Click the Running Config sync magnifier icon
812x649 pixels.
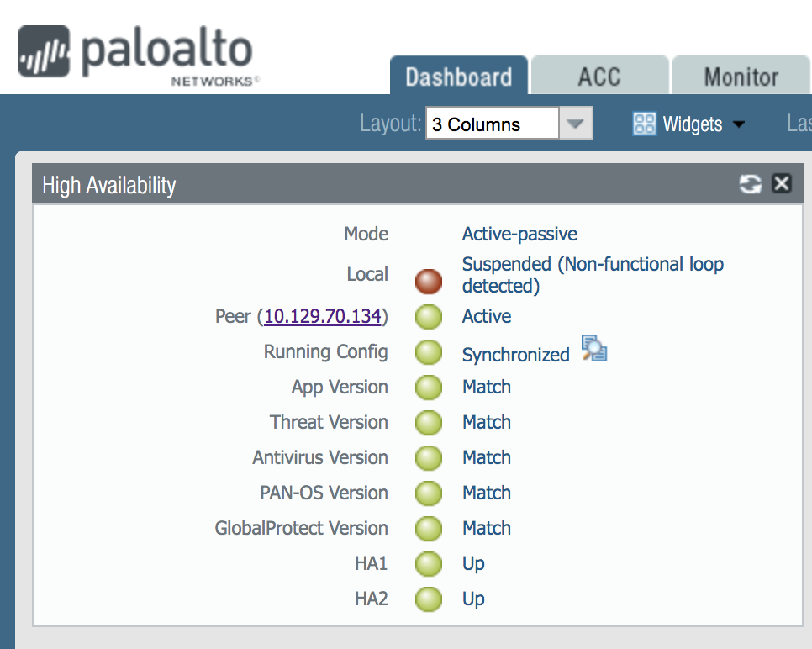(593, 349)
